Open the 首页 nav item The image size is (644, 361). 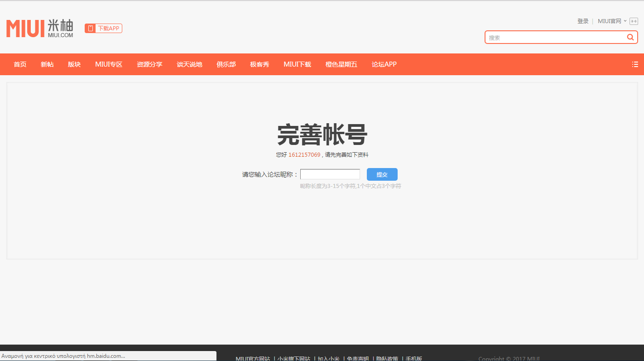[x=20, y=64]
